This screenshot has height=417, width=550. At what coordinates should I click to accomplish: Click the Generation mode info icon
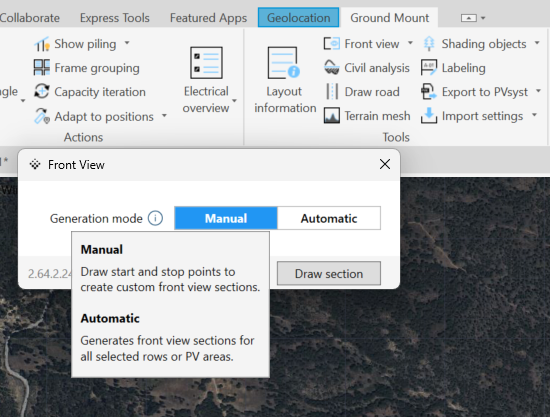point(155,218)
